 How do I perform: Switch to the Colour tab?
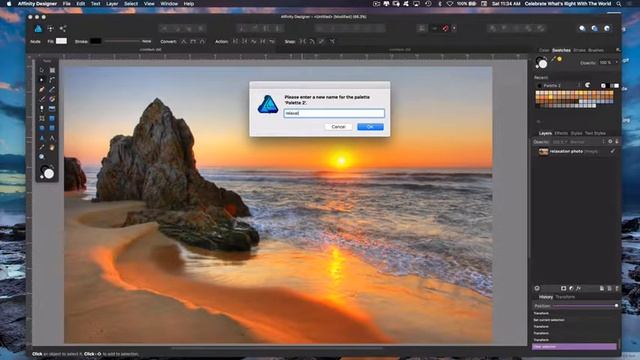pyautogui.click(x=544, y=50)
